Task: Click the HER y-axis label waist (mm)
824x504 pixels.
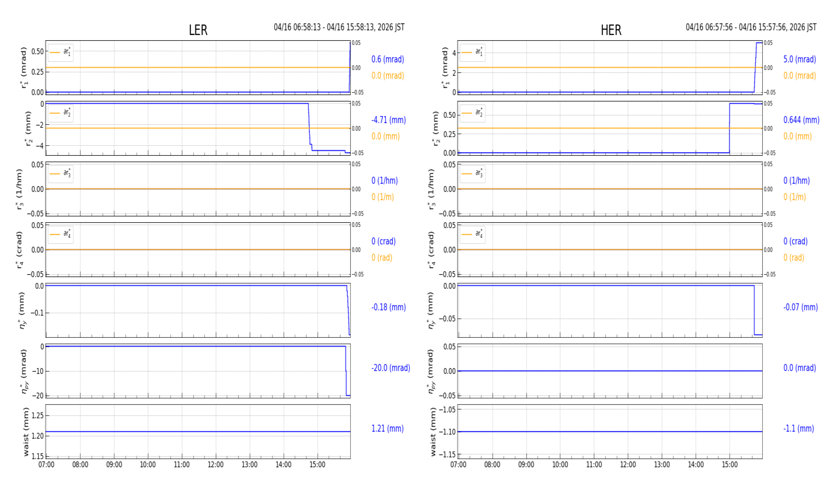Action: click(434, 432)
